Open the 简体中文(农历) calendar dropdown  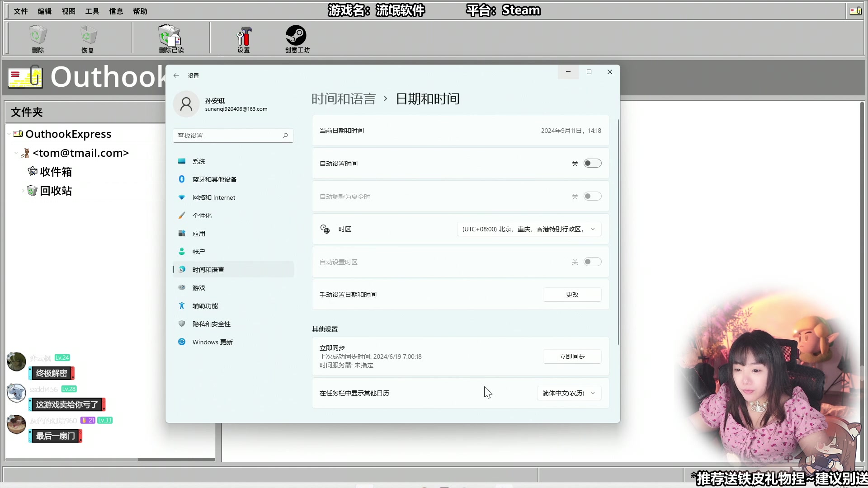569,393
